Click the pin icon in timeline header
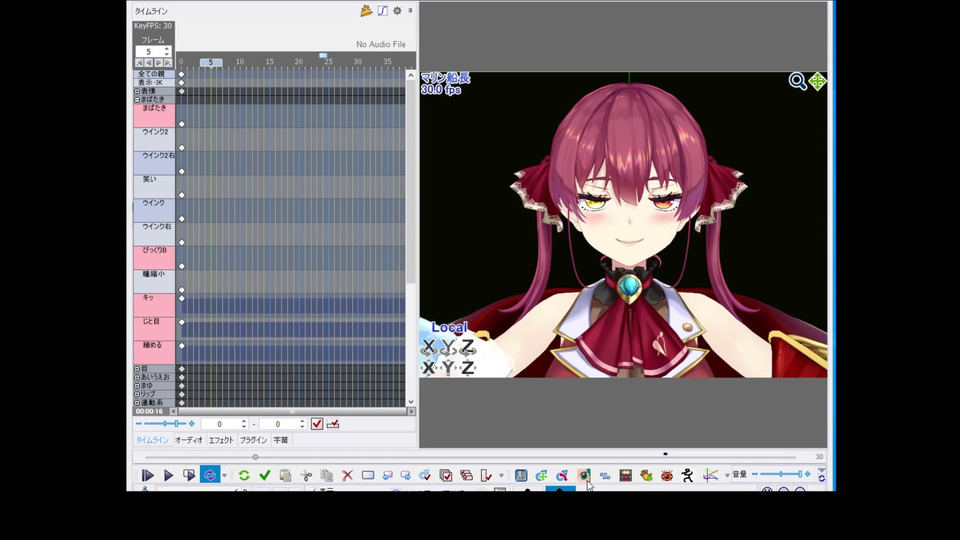This screenshot has height=540, width=960. [410, 10]
